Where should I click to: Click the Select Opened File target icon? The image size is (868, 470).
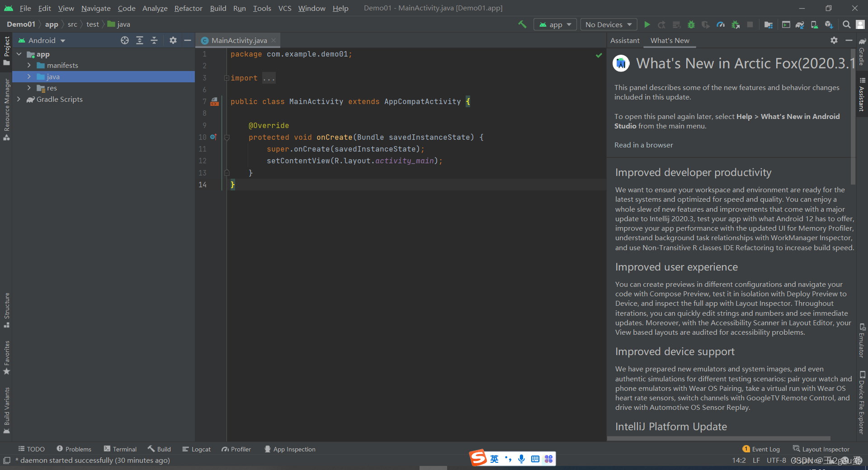click(125, 40)
